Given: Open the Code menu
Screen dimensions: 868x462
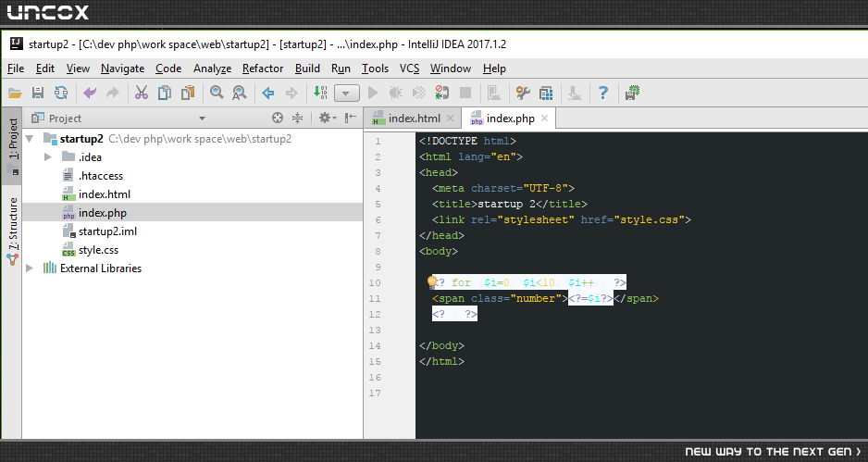Looking at the screenshot, I should coord(168,69).
